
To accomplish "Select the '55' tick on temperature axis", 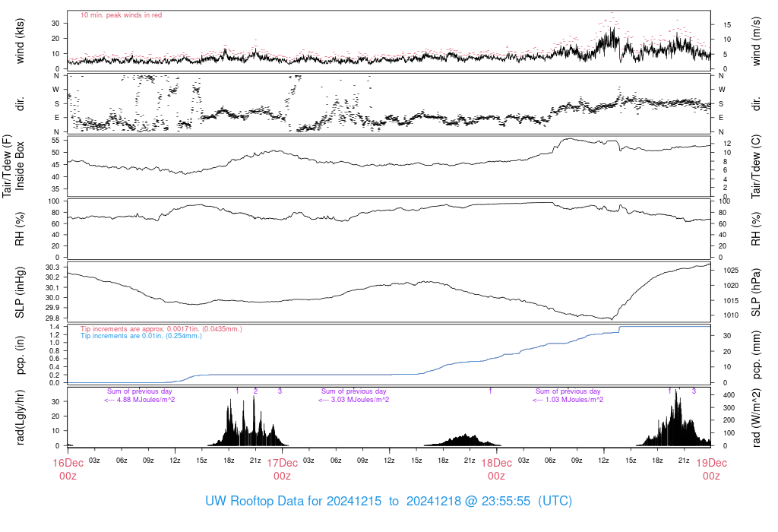I will click(x=55, y=141).
